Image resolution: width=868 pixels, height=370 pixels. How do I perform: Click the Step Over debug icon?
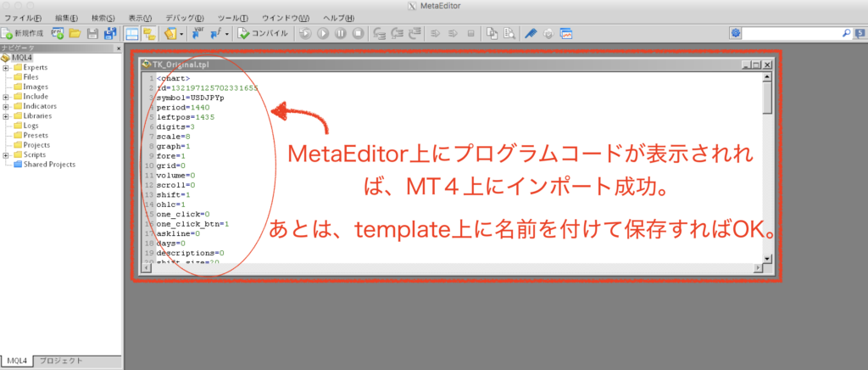[397, 33]
